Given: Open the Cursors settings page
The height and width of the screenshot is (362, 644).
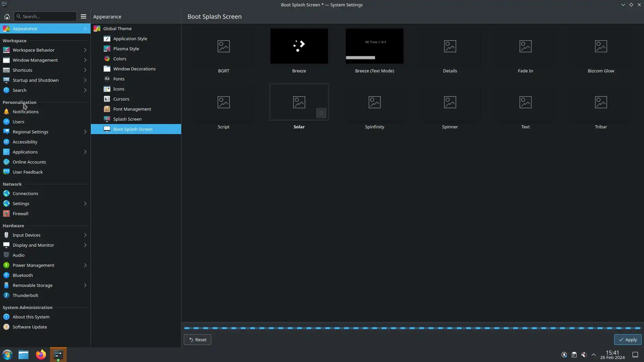Looking at the screenshot, I should [x=121, y=99].
